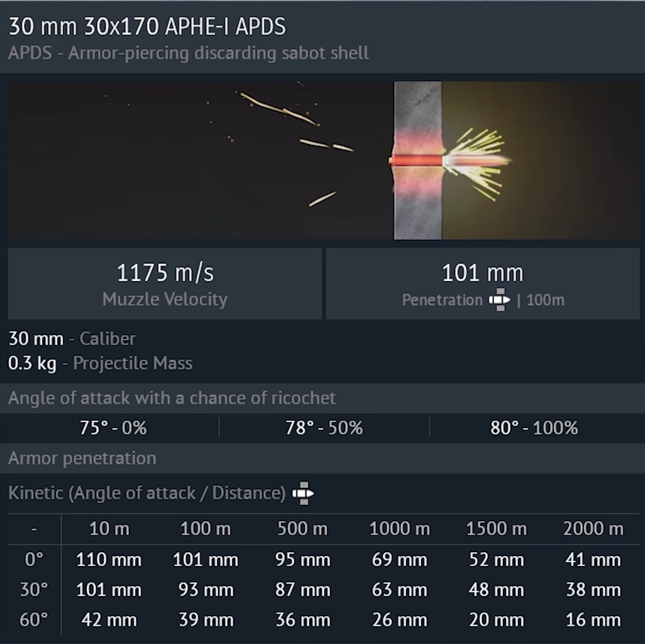Select the 78° - 50% ricochet value
The image size is (645, 644).
pos(324,428)
